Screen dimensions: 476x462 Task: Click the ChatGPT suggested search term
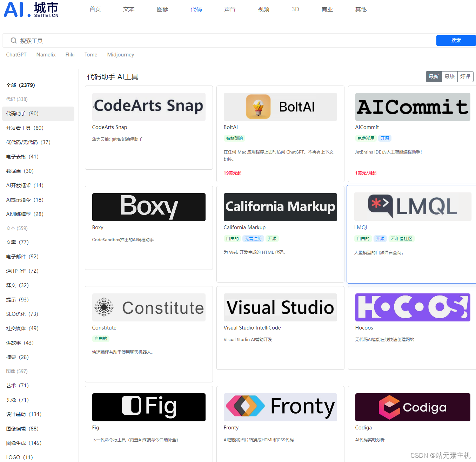pyautogui.click(x=16, y=55)
